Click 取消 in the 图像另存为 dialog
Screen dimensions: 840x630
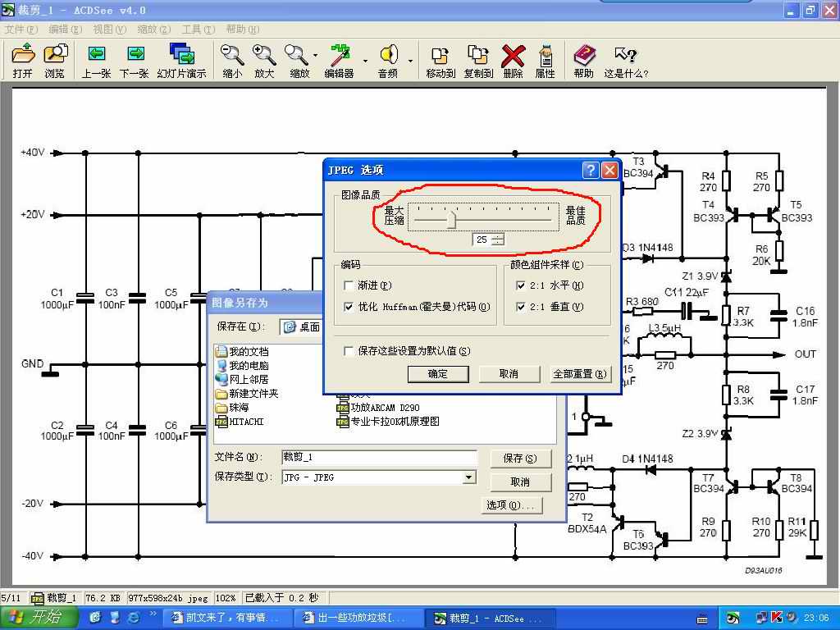(x=520, y=482)
